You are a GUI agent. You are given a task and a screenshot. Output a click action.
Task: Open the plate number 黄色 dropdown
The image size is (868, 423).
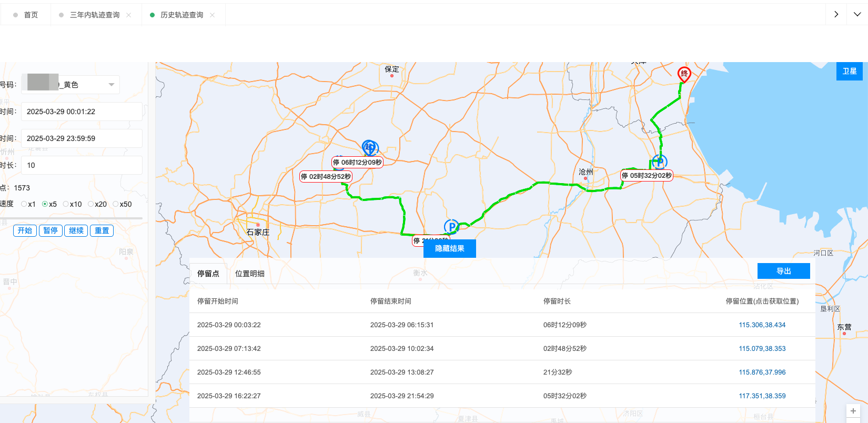(x=70, y=85)
